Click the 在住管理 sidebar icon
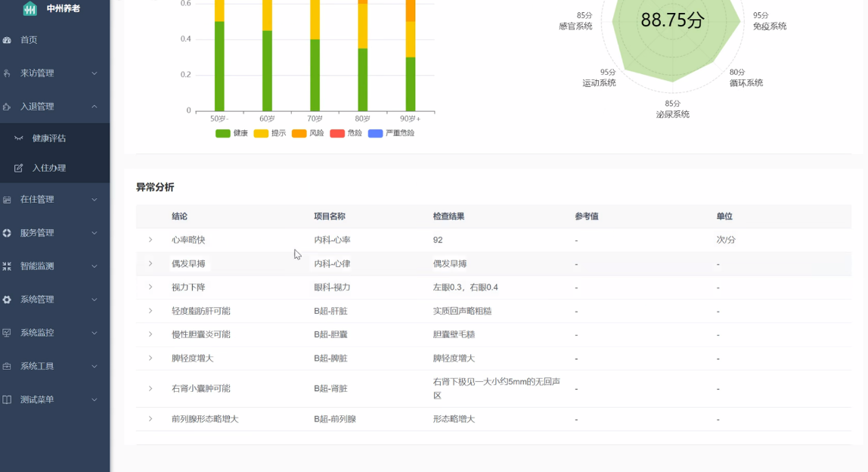Image resolution: width=868 pixels, height=472 pixels. click(7, 200)
